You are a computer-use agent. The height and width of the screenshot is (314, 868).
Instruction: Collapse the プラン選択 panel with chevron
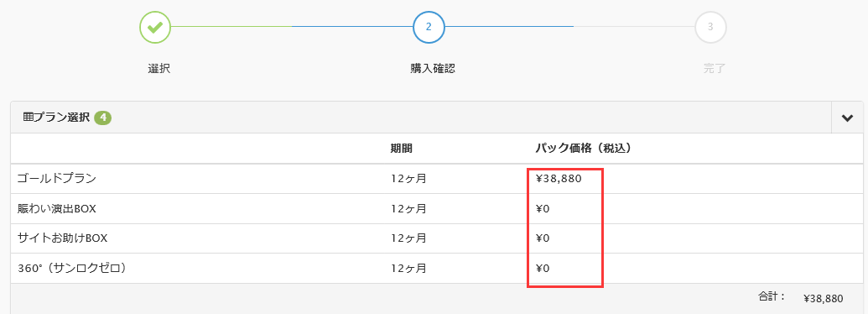(847, 118)
